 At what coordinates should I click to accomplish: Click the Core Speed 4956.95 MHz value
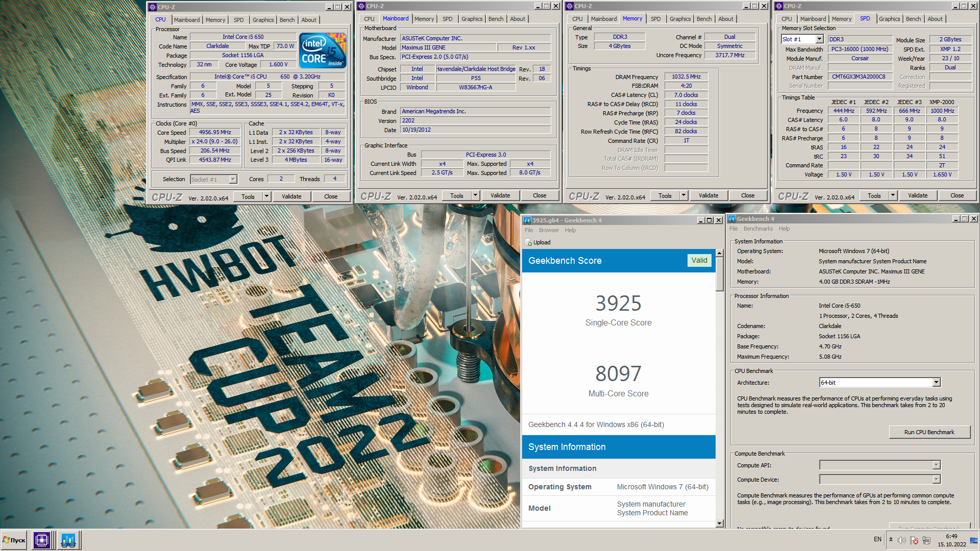(215, 132)
